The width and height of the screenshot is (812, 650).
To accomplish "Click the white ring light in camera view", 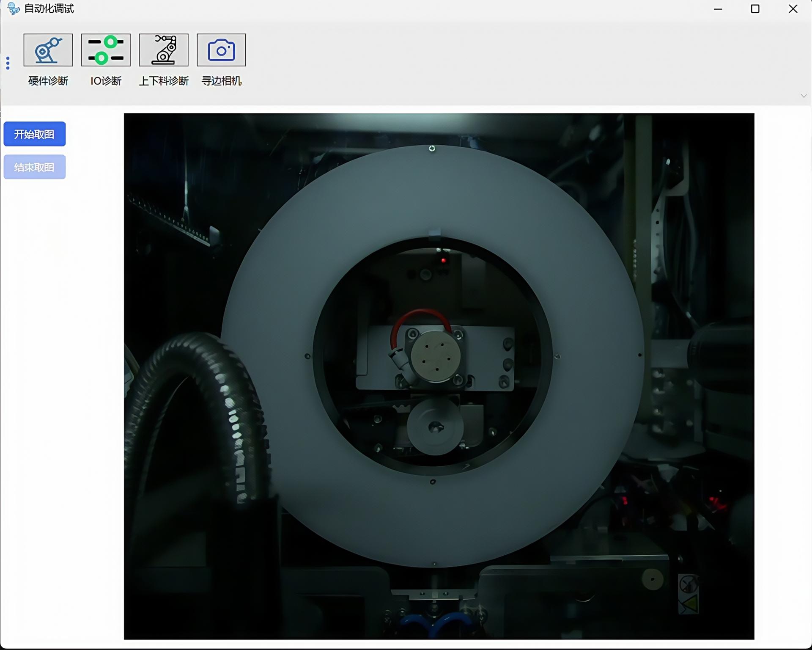I will pyautogui.click(x=432, y=190).
